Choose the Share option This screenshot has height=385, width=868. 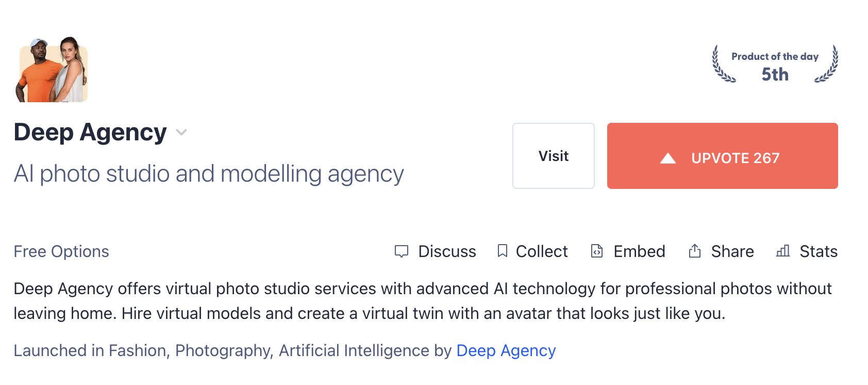coord(721,251)
